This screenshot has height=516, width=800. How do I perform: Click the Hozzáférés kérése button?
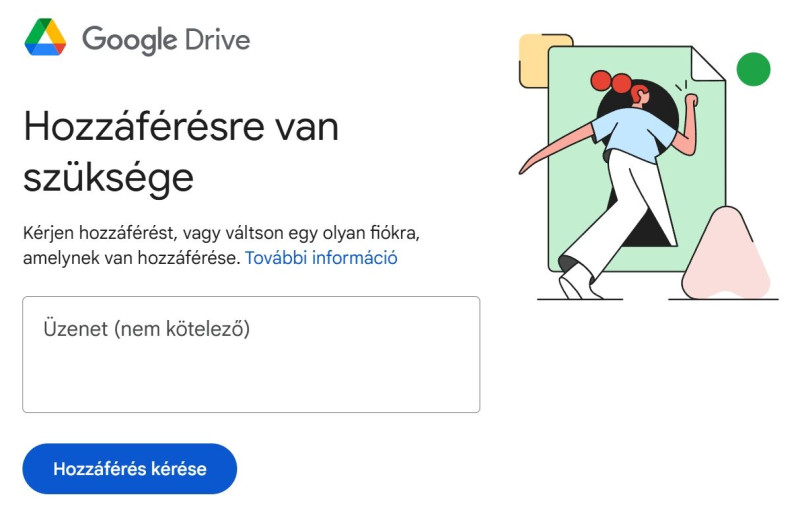coord(130,469)
